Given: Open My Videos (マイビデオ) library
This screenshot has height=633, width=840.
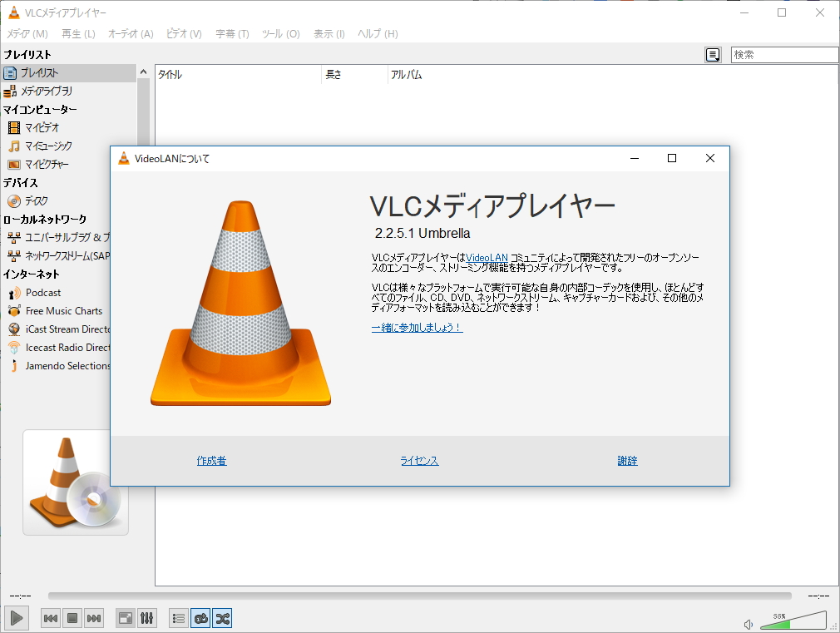Looking at the screenshot, I should (x=39, y=127).
